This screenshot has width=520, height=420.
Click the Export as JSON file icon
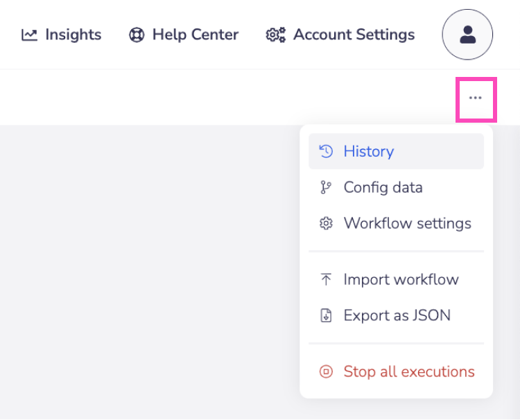pyautogui.click(x=326, y=315)
